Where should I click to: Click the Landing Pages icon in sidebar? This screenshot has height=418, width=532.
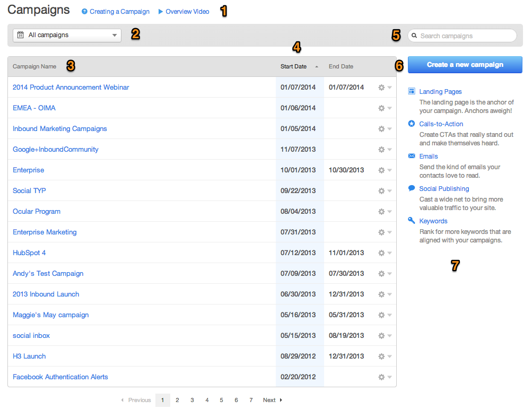(x=412, y=92)
